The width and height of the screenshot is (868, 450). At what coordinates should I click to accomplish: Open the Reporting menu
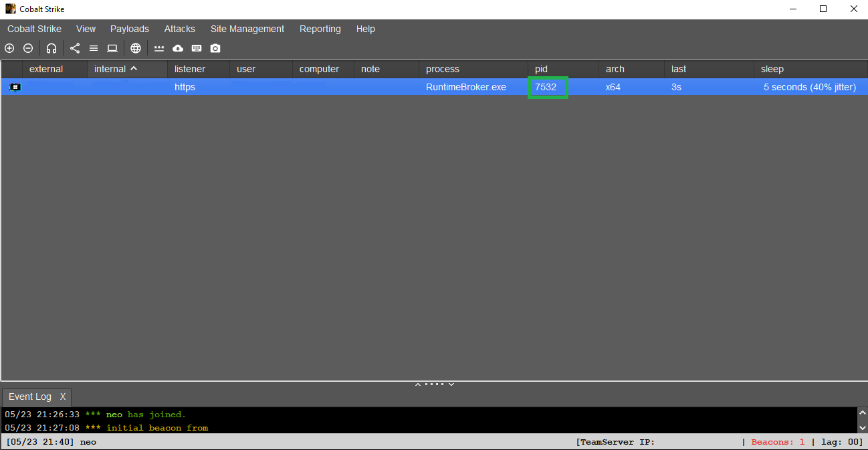(320, 29)
